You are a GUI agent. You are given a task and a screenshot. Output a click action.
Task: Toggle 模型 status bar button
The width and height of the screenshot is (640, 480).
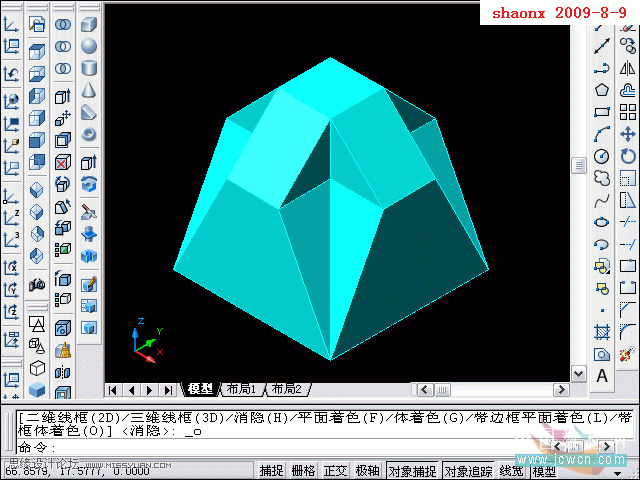coord(543,471)
